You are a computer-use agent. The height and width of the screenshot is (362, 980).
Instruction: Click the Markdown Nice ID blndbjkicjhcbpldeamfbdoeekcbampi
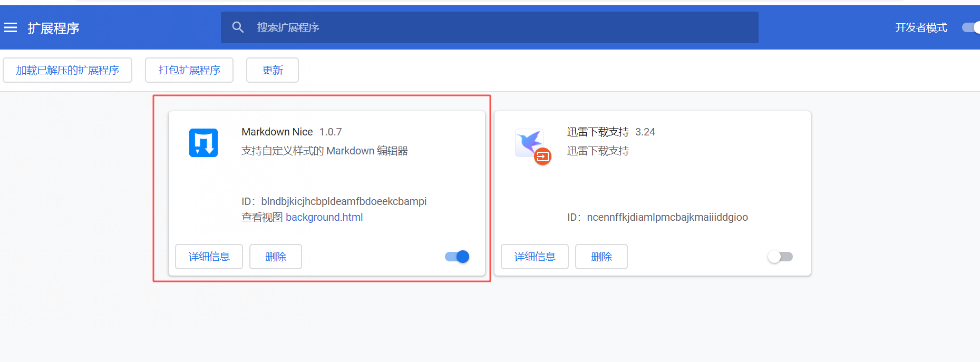pos(344,201)
